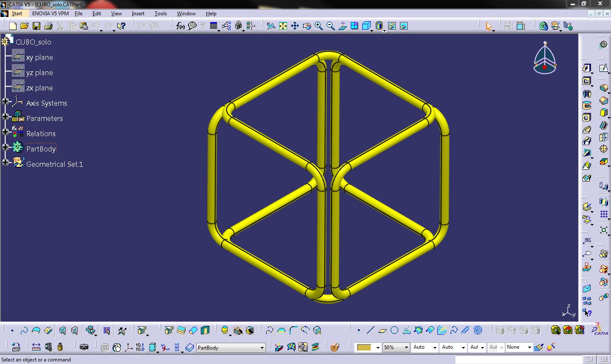This screenshot has width=611, height=364.
Task: Select the yz plane in tree
Action: [39, 73]
